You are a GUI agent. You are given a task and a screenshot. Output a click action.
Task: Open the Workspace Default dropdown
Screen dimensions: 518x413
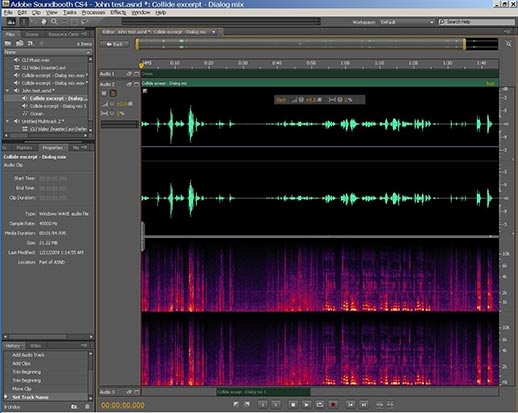407,22
